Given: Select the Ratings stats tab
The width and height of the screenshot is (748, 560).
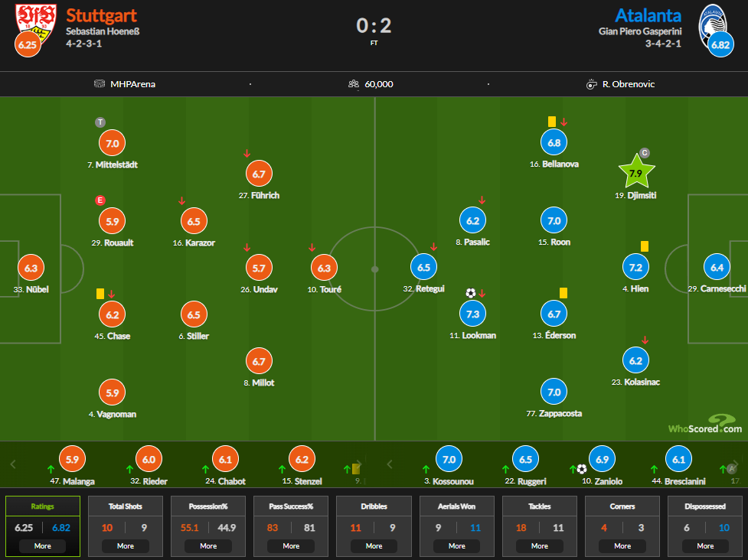Looking at the screenshot, I should coord(42,526).
